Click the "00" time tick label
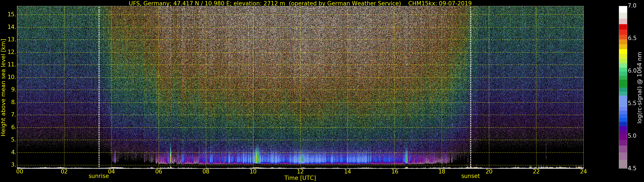This screenshot has height=182, width=644. [20, 171]
